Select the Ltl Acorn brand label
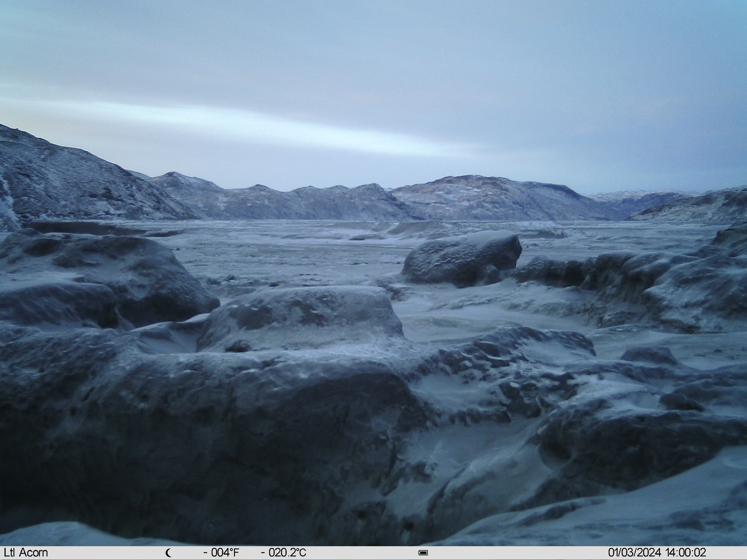The height and width of the screenshot is (560, 747). click(26, 553)
